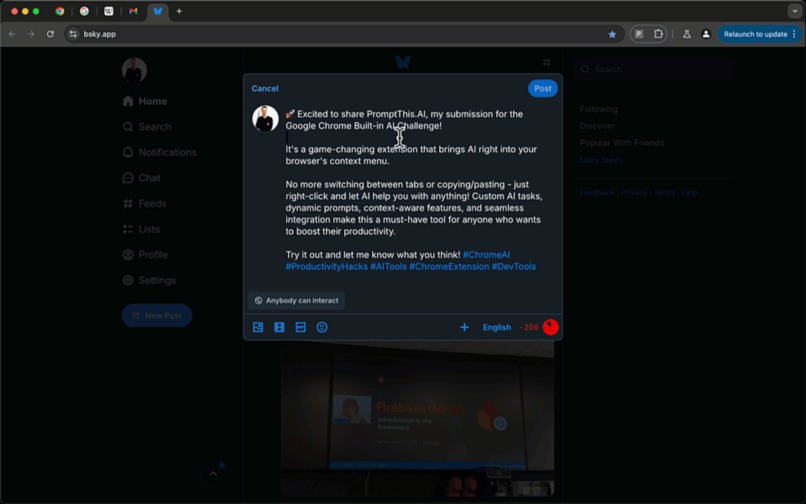Click the Help footer link
This screenshot has width=806, height=504.
pos(689,192)
